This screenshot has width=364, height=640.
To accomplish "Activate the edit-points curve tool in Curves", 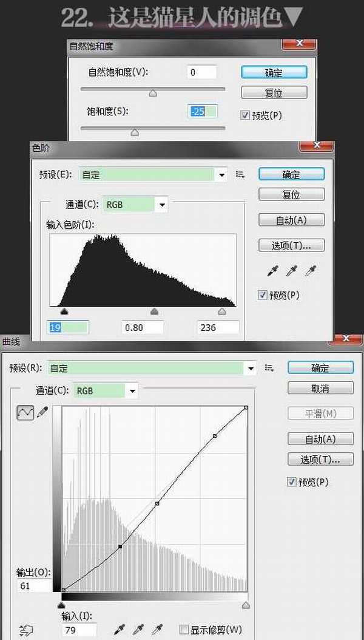I will [25, 412].
